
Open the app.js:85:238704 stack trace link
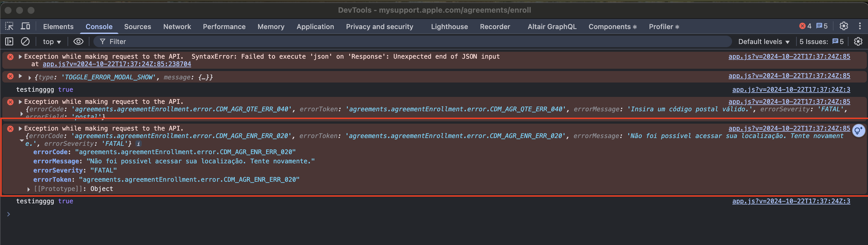pyautogui.click(x=117, y=64)
